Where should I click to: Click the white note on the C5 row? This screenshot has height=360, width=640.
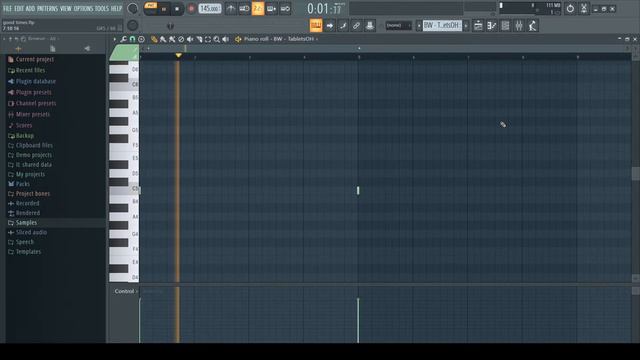pos(358,191)
